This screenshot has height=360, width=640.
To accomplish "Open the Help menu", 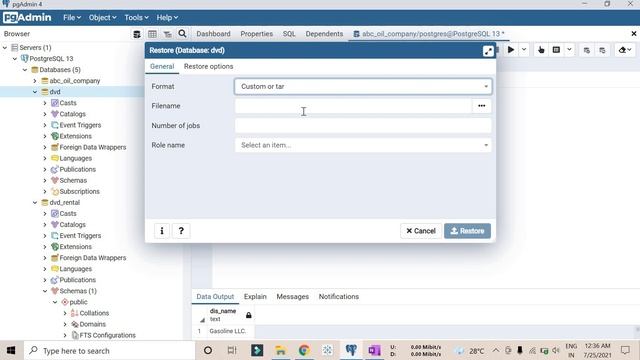I will click(167, 18).
